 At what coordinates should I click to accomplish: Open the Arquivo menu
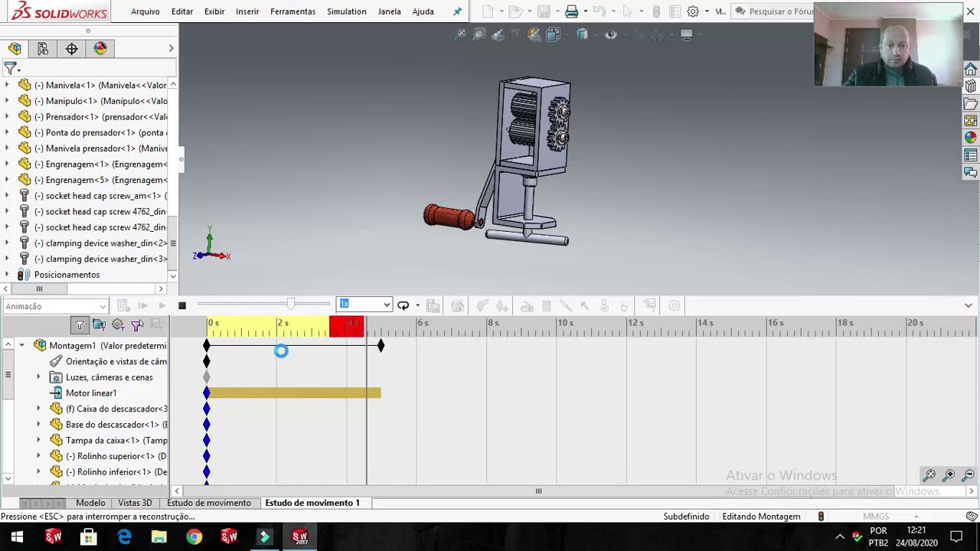[145, 11]
